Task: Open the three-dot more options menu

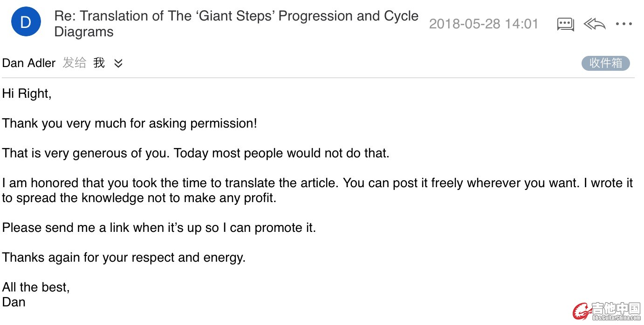Action: coord(624,24)
